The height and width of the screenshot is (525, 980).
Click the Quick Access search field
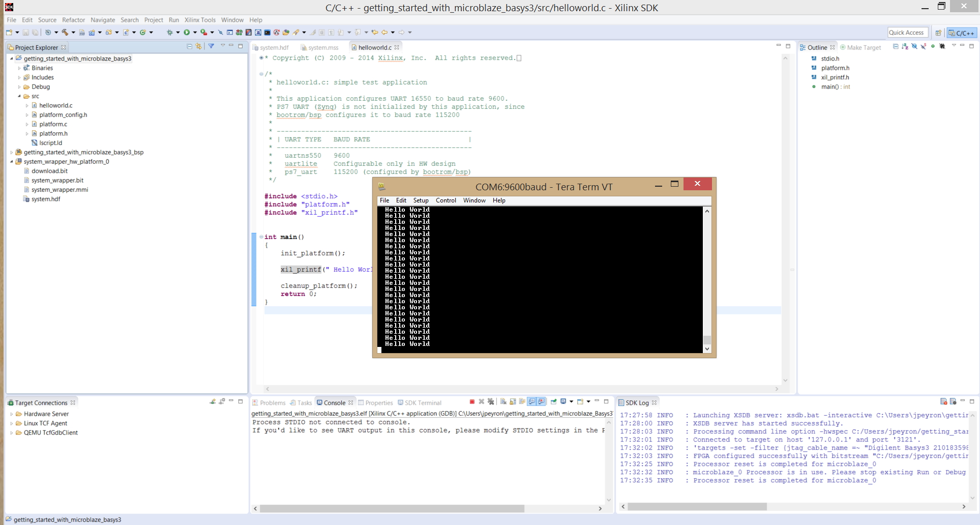[x=907, y=33]
